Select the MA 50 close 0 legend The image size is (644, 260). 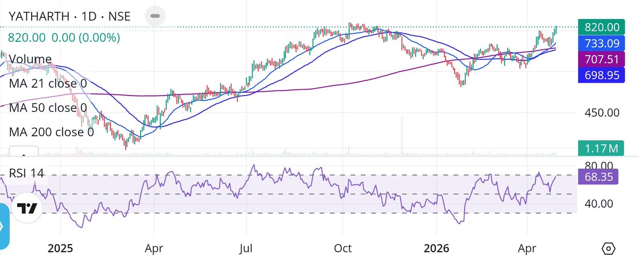pos(48,108)
